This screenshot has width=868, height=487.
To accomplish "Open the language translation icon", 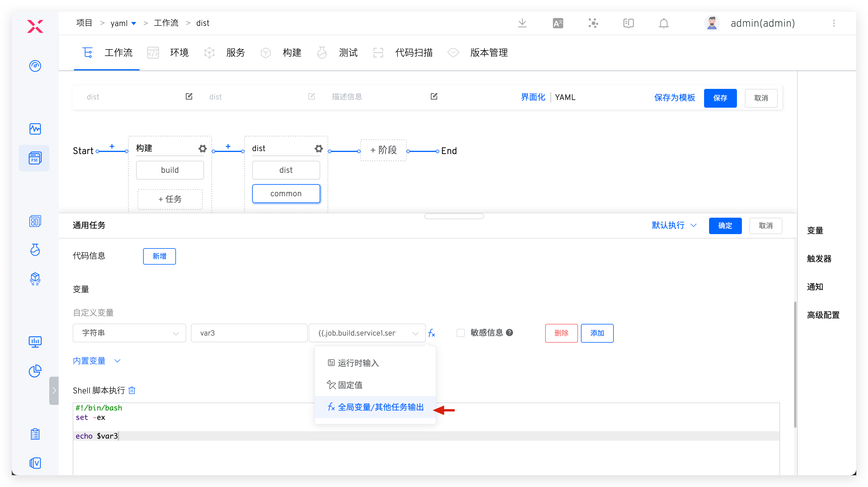I will [x=558, y=23].
